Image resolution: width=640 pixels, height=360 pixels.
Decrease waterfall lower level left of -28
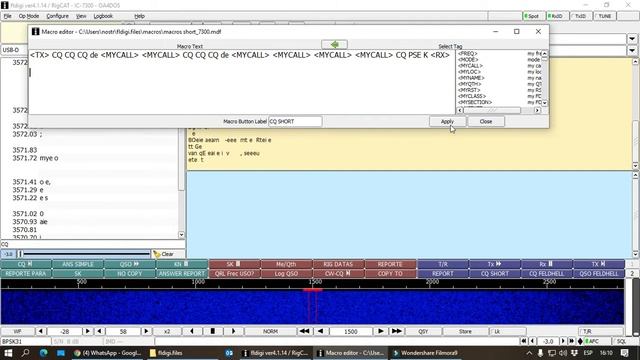40,331
